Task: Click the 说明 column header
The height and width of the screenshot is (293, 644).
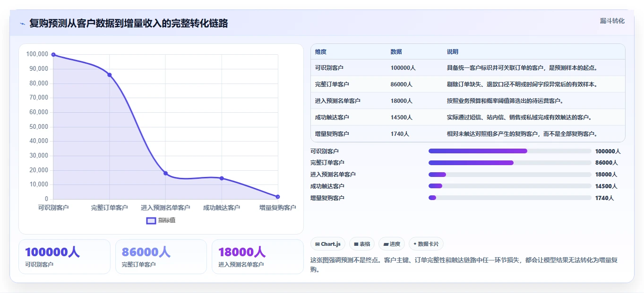Action: tap(453, 52)
